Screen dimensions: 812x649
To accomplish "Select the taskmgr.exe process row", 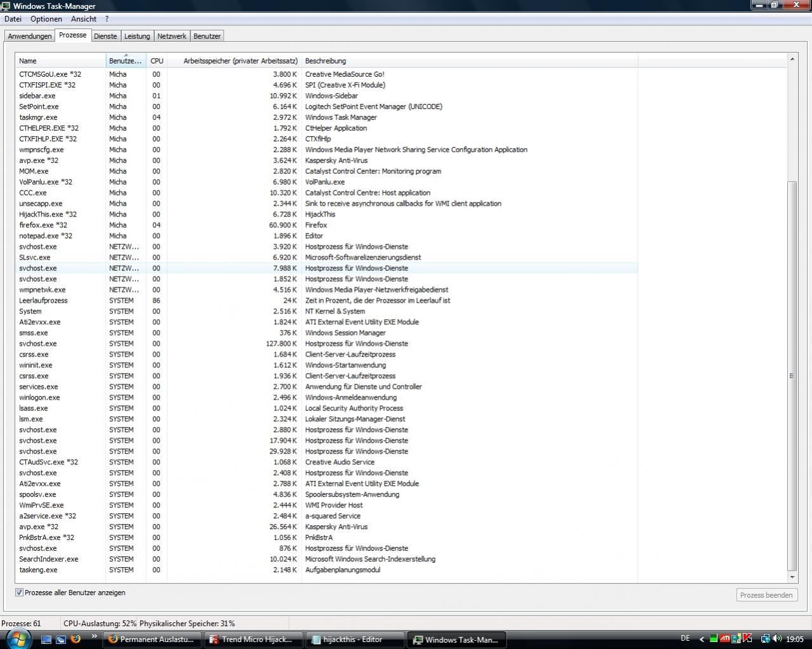I will [326, 117].
